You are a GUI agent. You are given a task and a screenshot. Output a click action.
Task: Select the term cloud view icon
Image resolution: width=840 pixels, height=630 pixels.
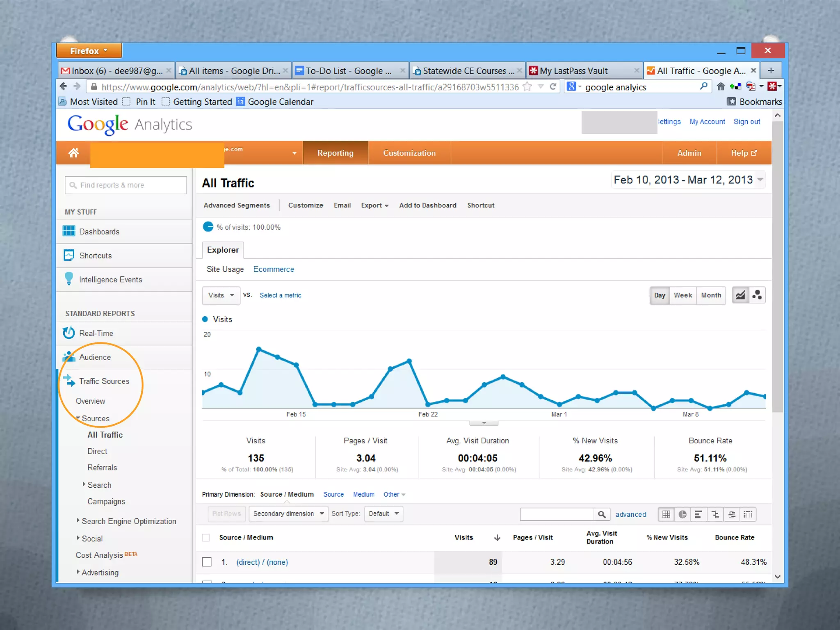[x=732, y=514]
